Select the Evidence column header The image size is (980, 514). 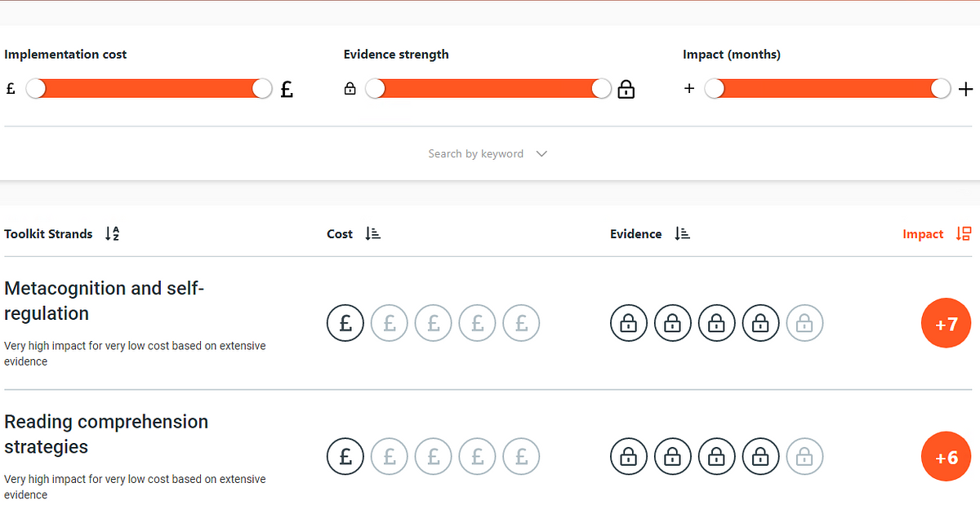pos(635,234)
